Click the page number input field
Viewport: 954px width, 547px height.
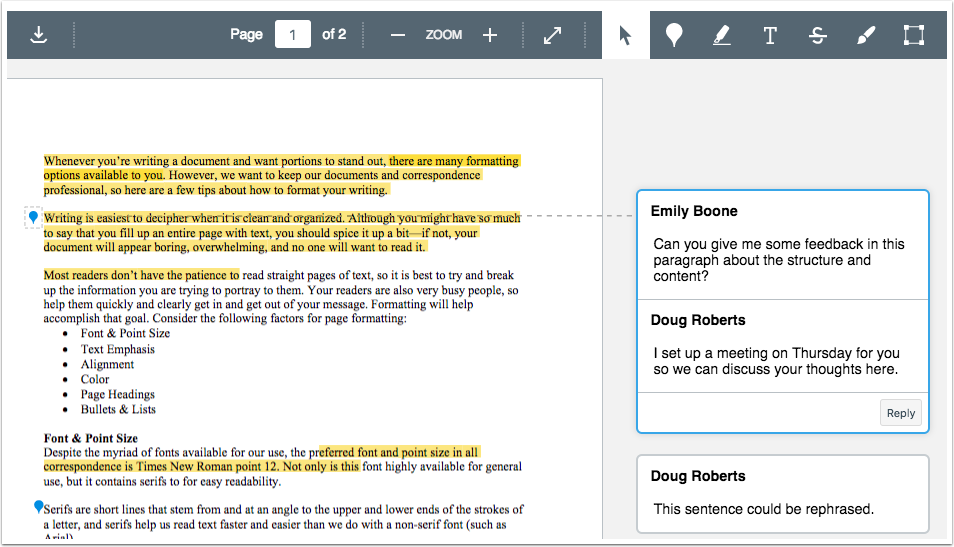pyautogui.click(x=293, y=35)
